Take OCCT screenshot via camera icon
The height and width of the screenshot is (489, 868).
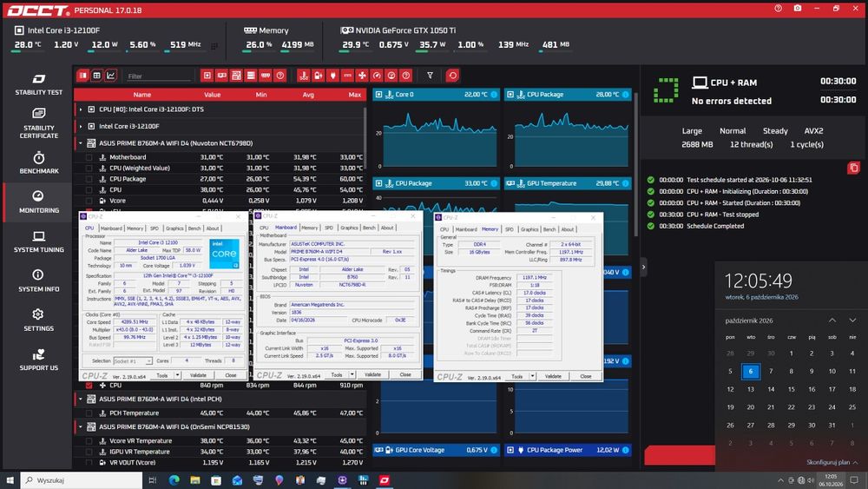pos(797,9)
